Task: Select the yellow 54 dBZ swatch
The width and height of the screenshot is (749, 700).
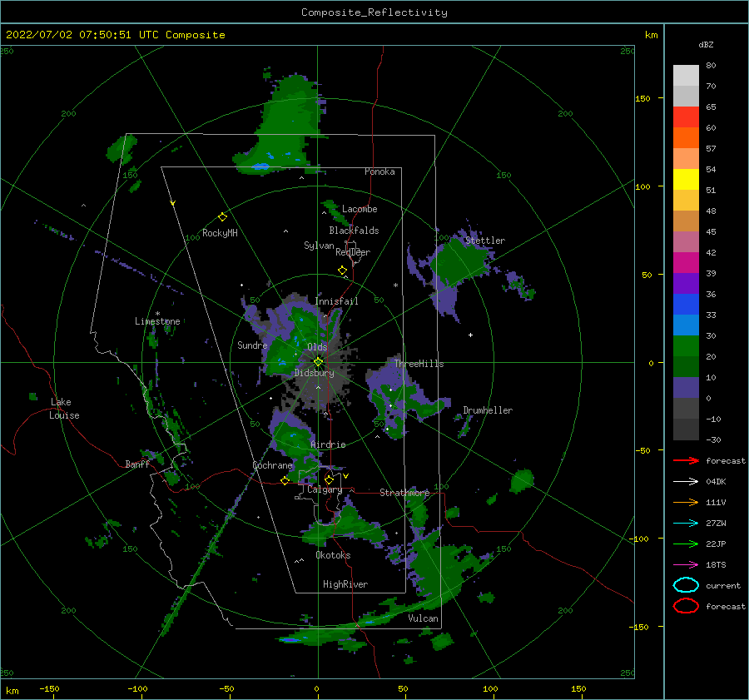Action: (686, 179)
